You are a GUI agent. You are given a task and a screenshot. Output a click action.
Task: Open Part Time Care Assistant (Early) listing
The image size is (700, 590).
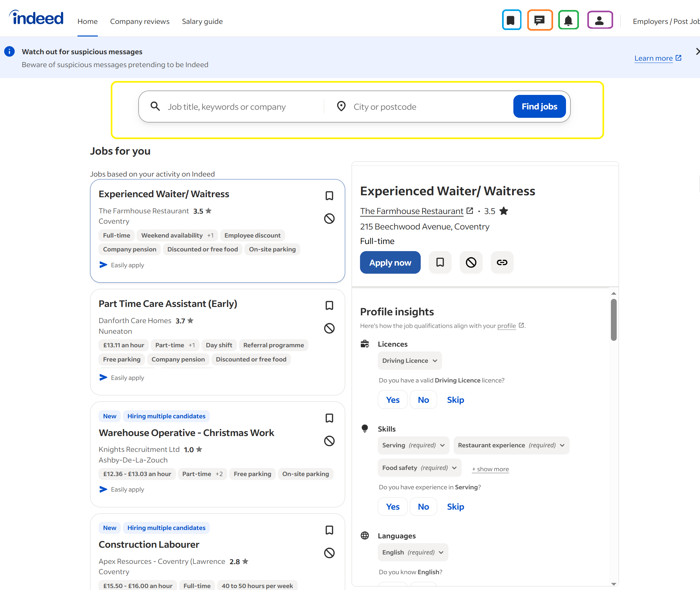coord(168,304)
